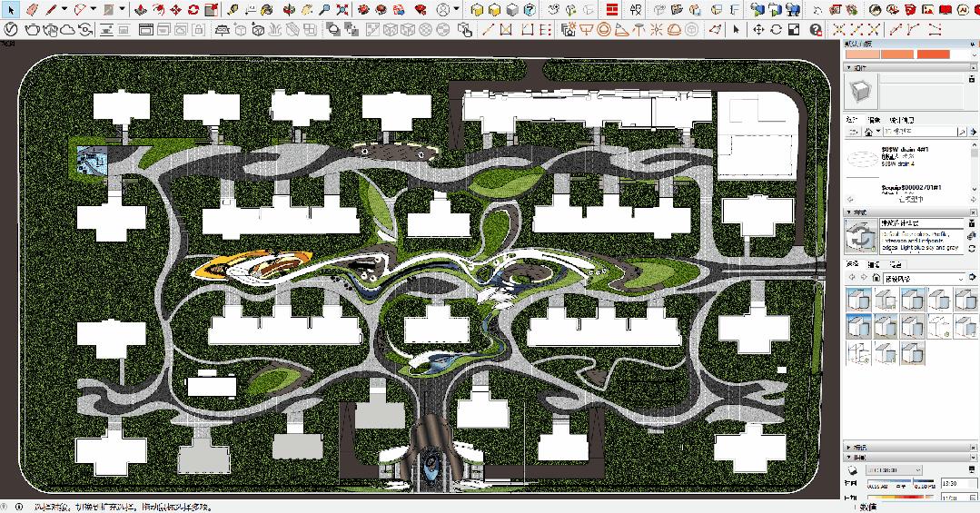
Task: Open V-Ray Asset Editor
Action: [11, 29]
